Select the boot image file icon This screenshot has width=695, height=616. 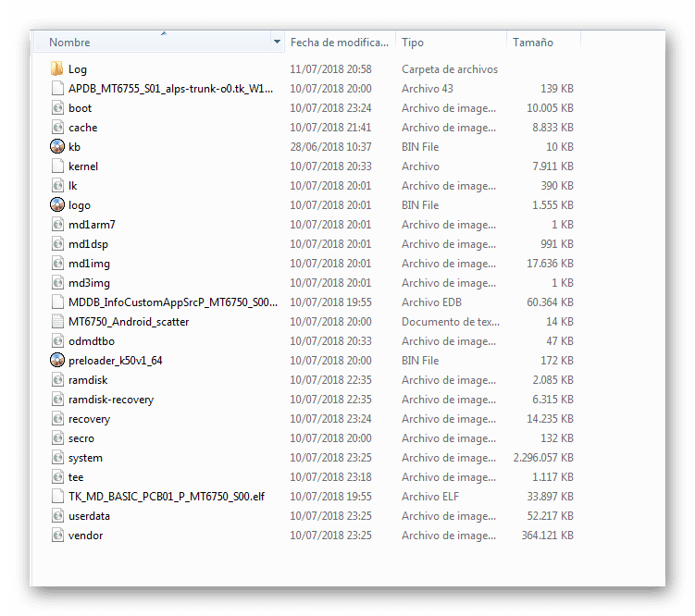(57, 108)
